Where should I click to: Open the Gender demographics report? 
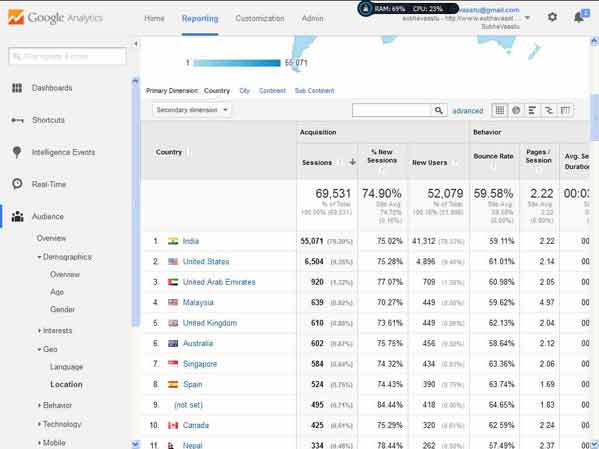coord(62,309)
